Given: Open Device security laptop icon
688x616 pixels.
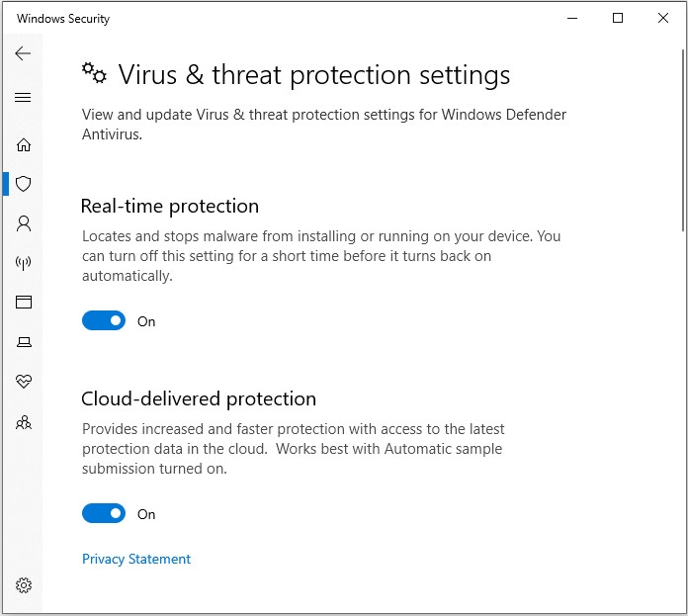Looking at the screenshot, I should [x=24, y=342].
